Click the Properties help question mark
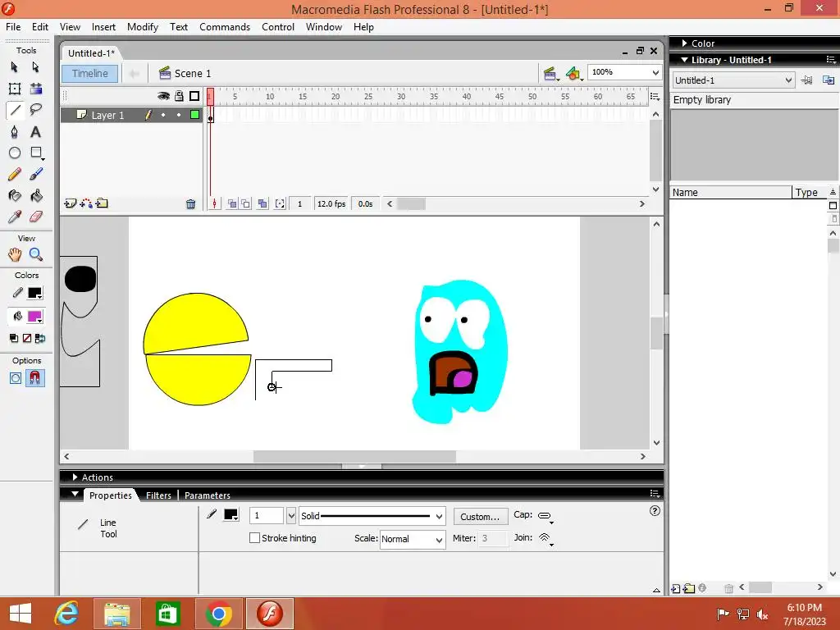The height and width of the screenshot is (630, 840). coord(655,511)
